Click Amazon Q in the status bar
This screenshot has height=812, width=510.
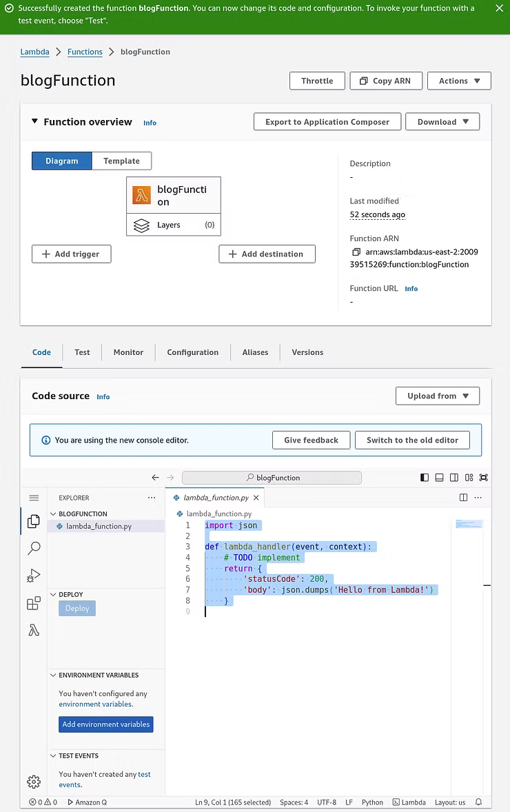(x=87, y=802)
